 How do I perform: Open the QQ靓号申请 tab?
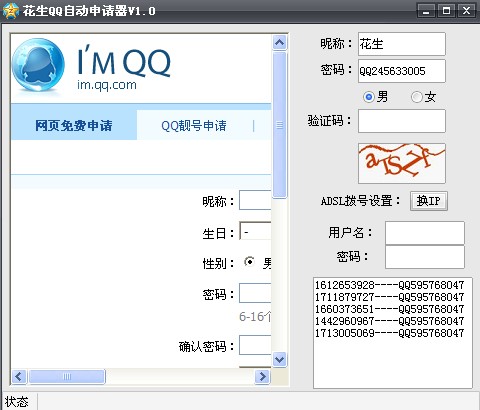coord(194,126)
